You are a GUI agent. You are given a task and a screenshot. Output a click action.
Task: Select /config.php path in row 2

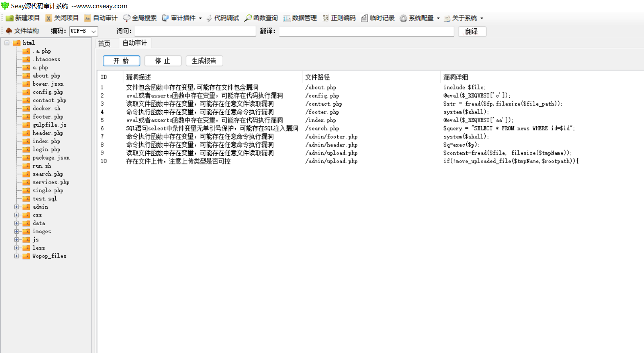point(322,96)
